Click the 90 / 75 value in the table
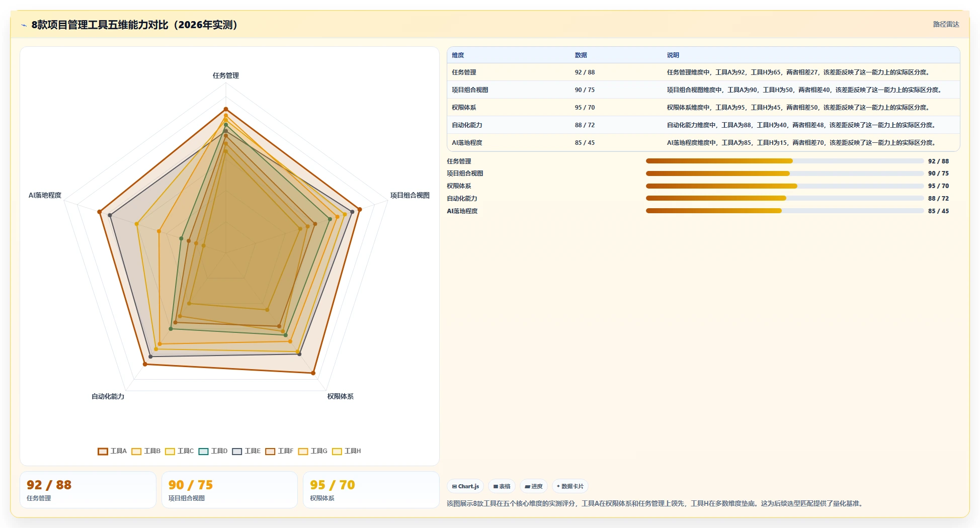The width and height of the screenshot is (980, 528). click(585, 90)
